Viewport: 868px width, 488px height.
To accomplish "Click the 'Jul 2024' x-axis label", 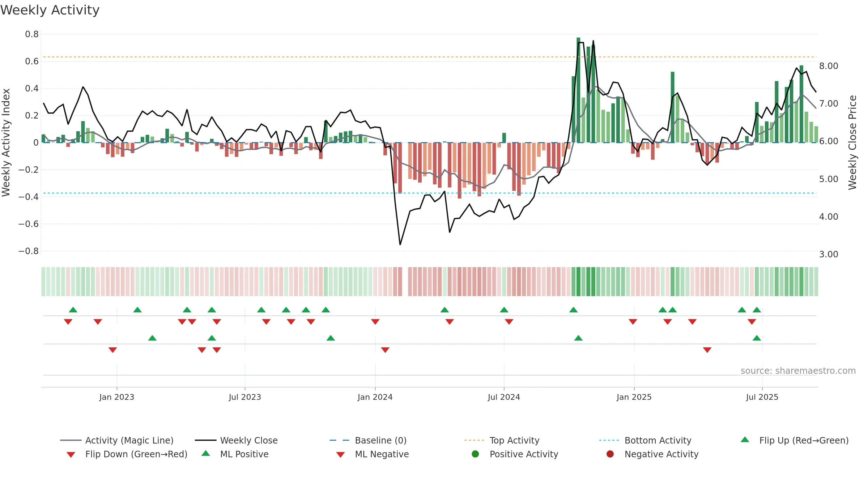I will point(504,397).
